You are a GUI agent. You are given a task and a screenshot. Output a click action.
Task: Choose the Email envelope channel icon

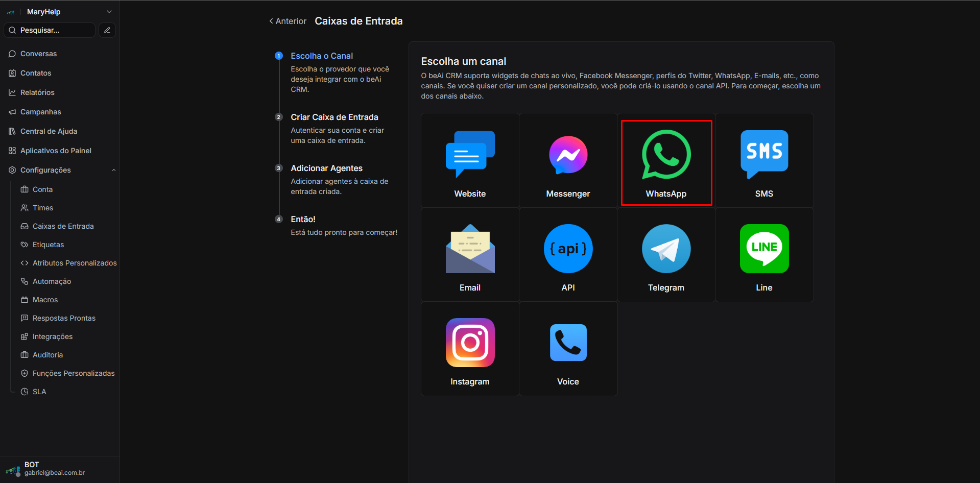click(x=470, y=249)
